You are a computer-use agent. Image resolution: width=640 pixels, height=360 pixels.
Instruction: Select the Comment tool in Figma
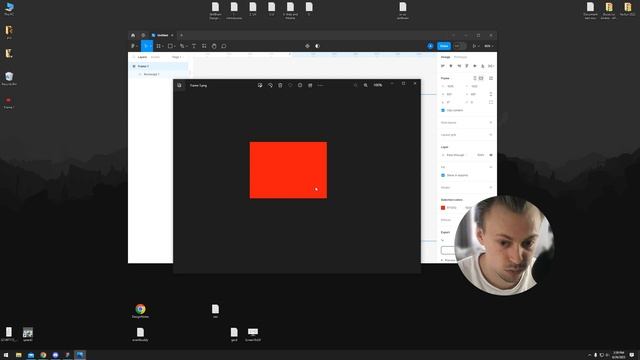224,46
